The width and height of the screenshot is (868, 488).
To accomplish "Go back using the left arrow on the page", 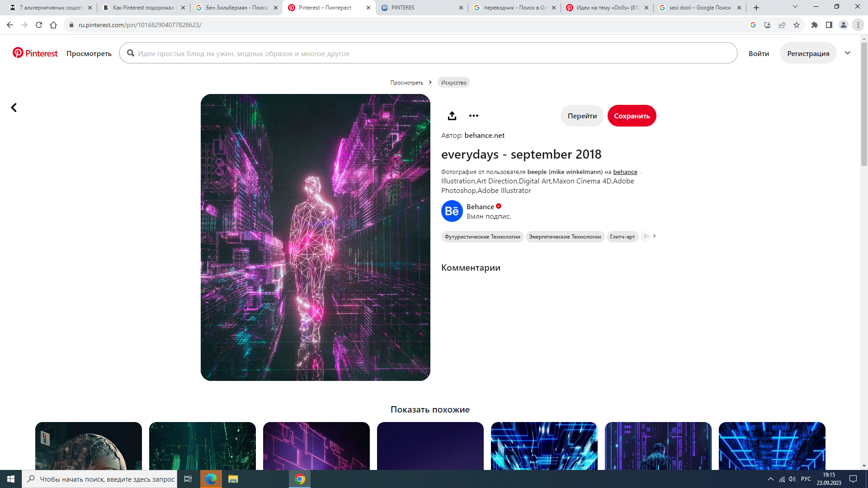I will click(14, 108).
